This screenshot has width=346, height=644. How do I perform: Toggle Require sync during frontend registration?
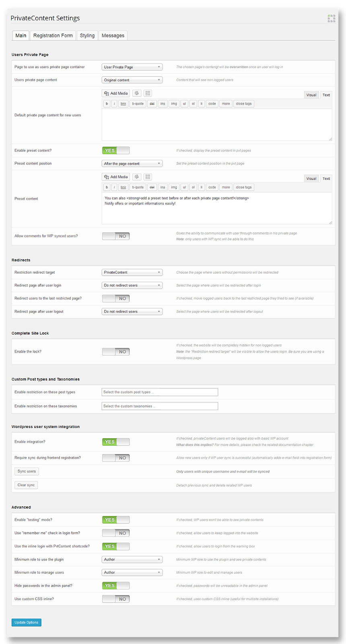(x=116, y=458)
